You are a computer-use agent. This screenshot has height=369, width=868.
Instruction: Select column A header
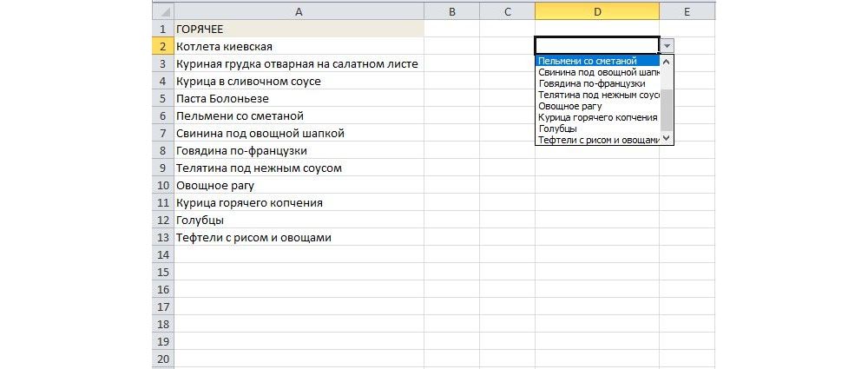tap(298, 10)
